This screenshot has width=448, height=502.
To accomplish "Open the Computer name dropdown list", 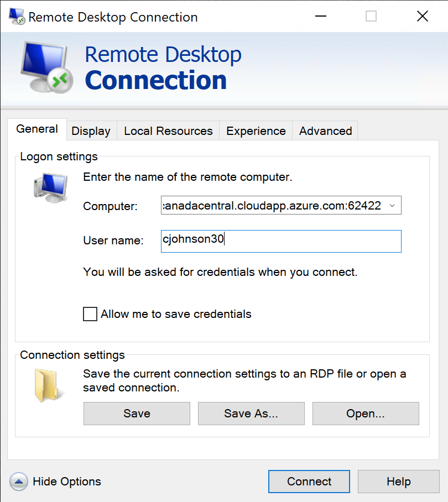I will point(393,205).
